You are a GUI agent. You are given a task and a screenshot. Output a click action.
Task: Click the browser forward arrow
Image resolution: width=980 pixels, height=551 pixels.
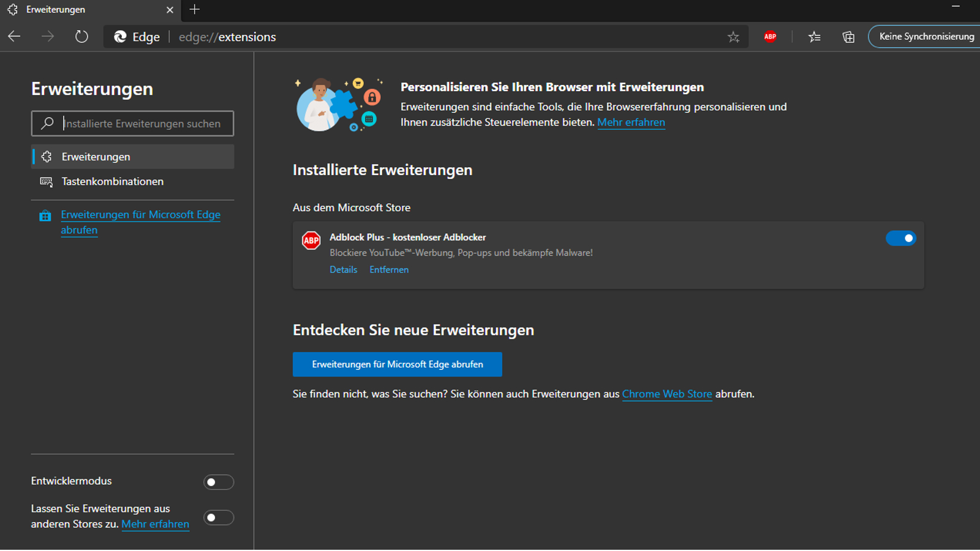47,37
